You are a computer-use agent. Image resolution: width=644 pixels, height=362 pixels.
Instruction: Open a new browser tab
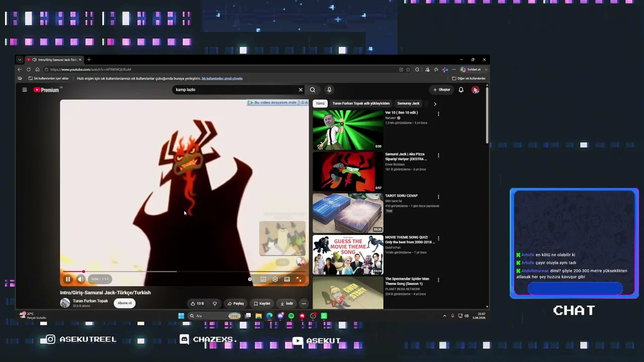pos(89,60)
